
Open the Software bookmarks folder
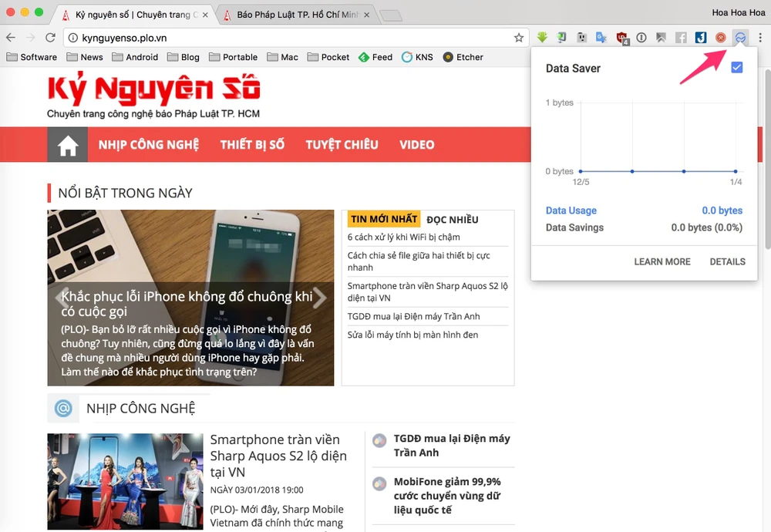tap(32, 57)
